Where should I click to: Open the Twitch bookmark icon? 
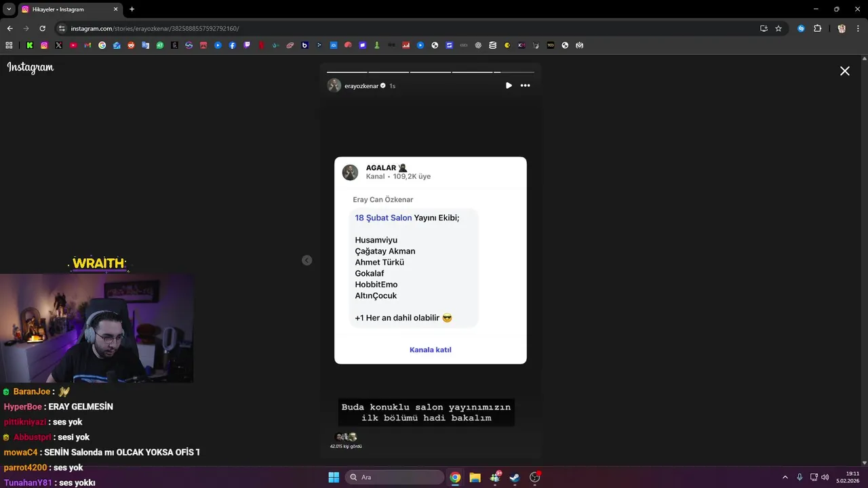(247, 45)
